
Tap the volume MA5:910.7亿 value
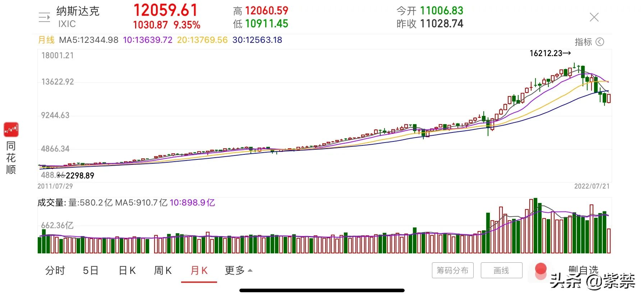(x=141, y=203)
